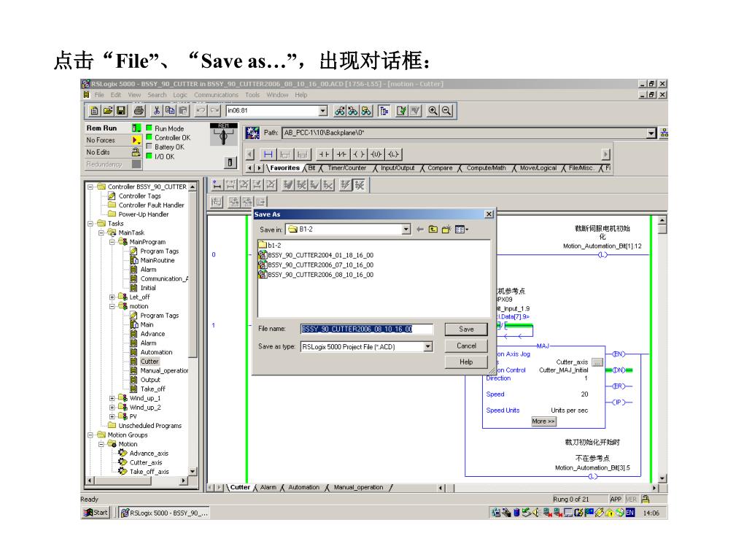The width and height of the screenshot is (747, 560).
Task: Click the Open project folder icon
Action: point(108,111)
